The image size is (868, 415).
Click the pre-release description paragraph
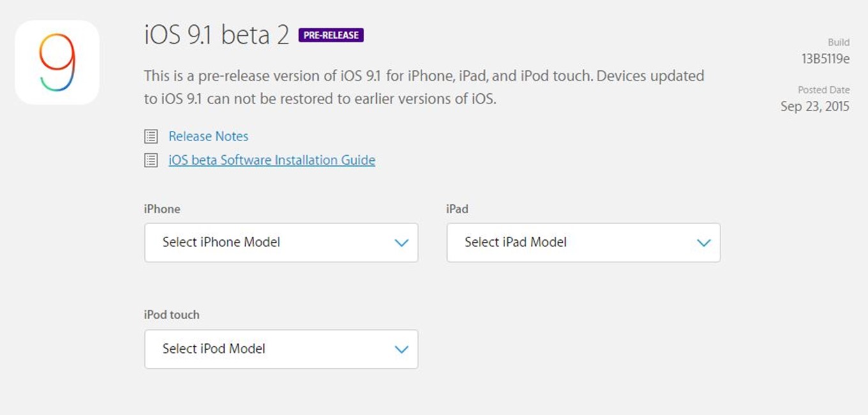point(423,87)
